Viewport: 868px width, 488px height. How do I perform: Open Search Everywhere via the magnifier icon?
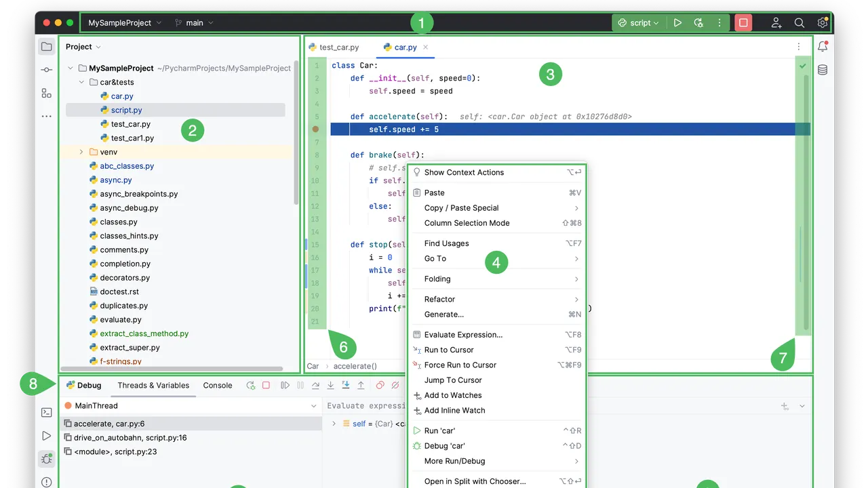800,22
